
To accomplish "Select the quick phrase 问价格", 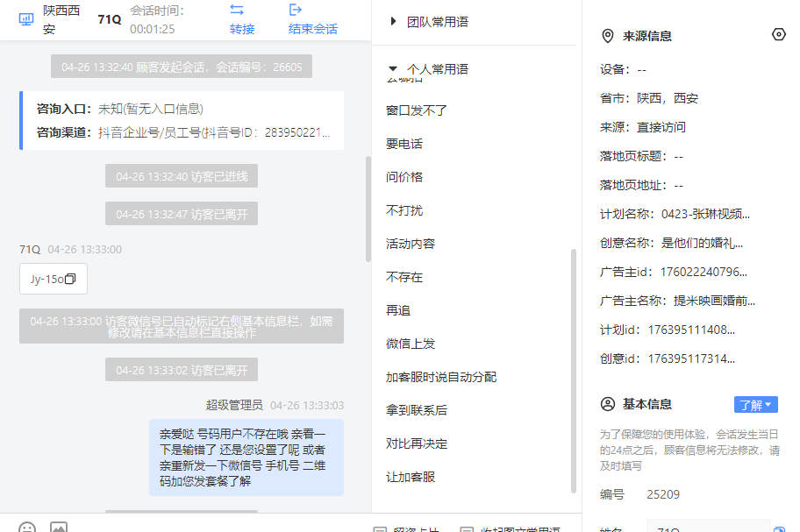I will pyautogui.click(x=404, y=177).
